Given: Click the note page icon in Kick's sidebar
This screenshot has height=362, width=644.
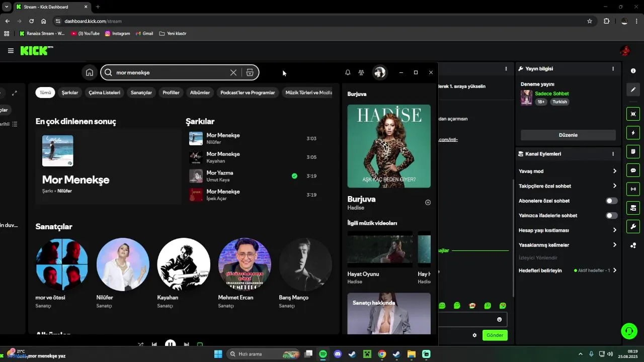Looking at the screenshot, I should [633, 151].
